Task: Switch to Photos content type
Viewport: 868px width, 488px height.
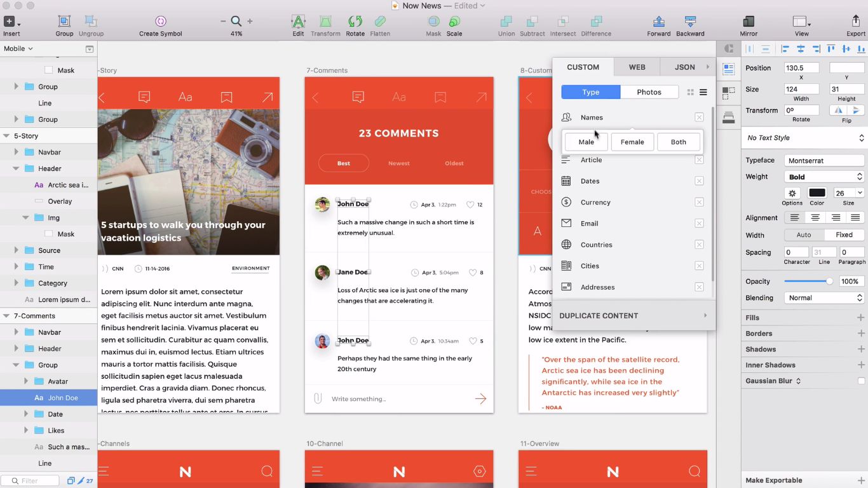Action: [649, 92]
